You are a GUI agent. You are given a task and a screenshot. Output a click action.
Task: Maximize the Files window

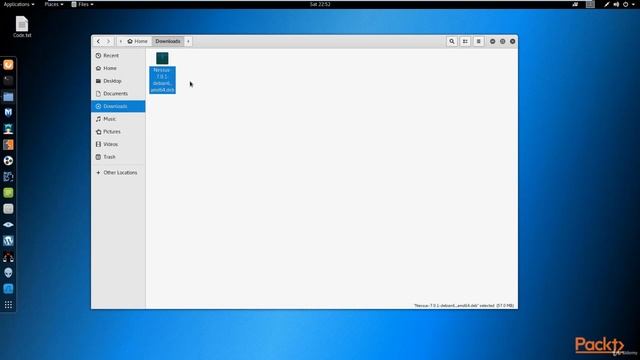point(502,41)
